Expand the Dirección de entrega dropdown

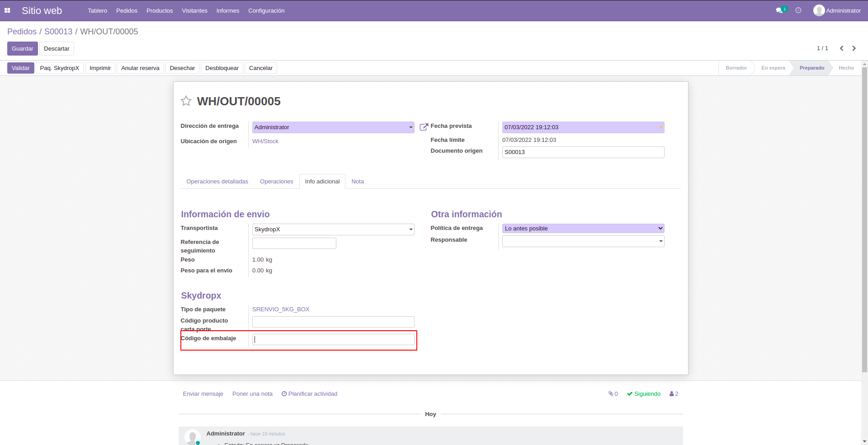click(x=410, y=127)
